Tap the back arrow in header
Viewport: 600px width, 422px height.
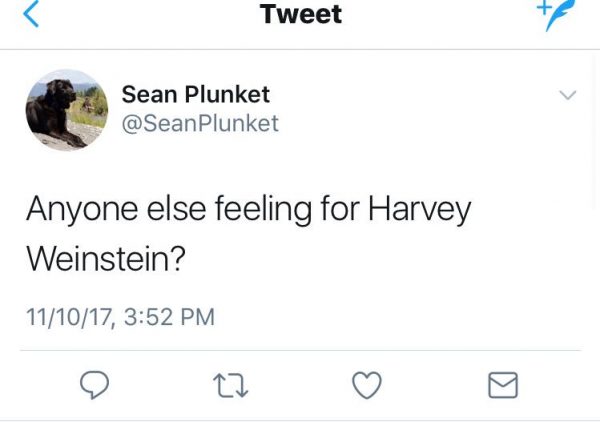coord(31,14)
